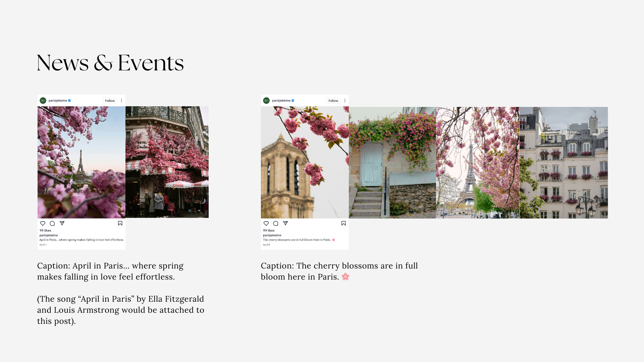Click parisjetaime profile picture on second post

coord(266,101)
